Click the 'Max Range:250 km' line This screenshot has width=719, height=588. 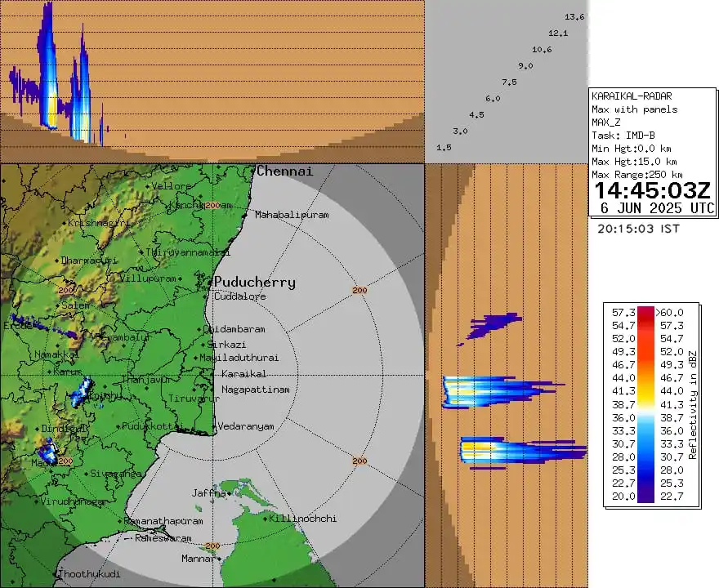tap(637, 175)
